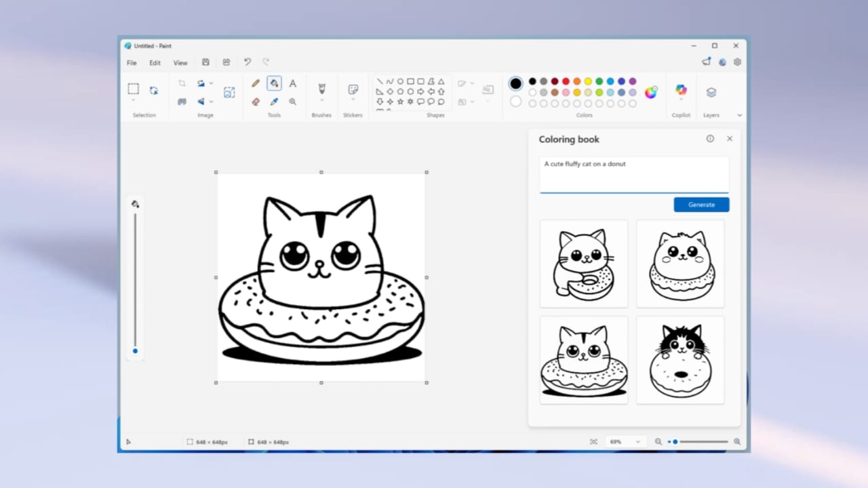Click the Coloring book info icon
The height and width of the screenshot is (488, 868).
click(710, 138)
